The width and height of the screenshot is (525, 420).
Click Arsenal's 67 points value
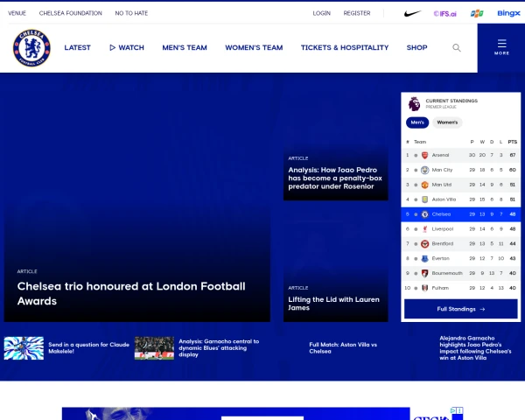(x=512, y=155)
